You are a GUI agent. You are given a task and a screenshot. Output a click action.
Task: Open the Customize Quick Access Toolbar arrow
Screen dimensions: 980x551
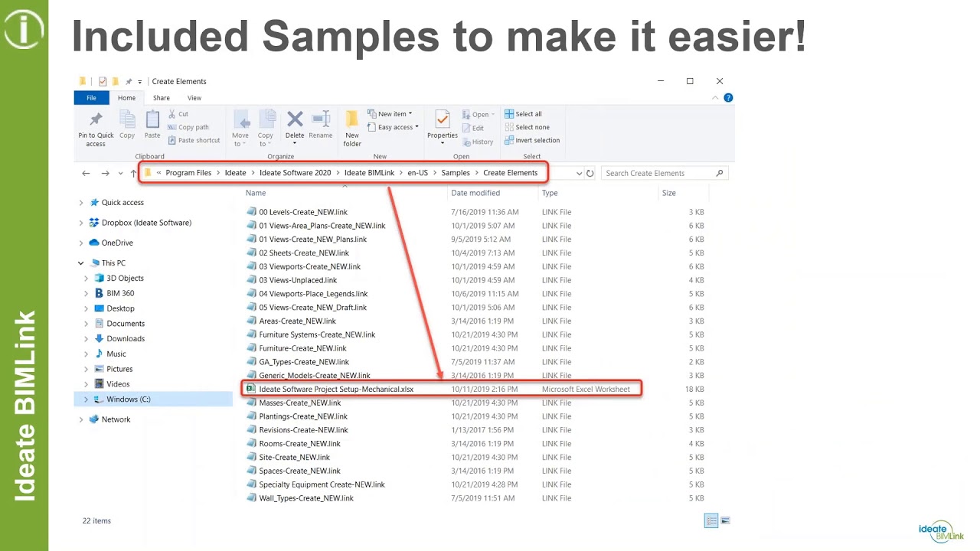139,82
